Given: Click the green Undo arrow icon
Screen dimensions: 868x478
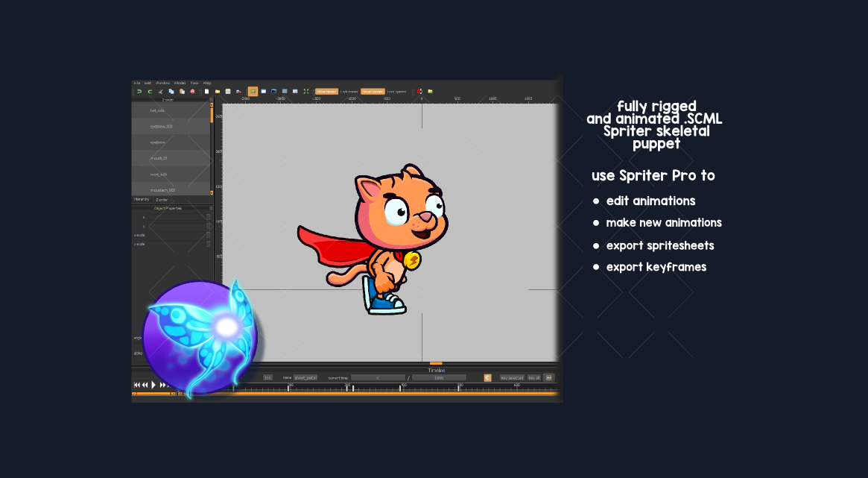Looking at the screenshot, I should (139, 92).
